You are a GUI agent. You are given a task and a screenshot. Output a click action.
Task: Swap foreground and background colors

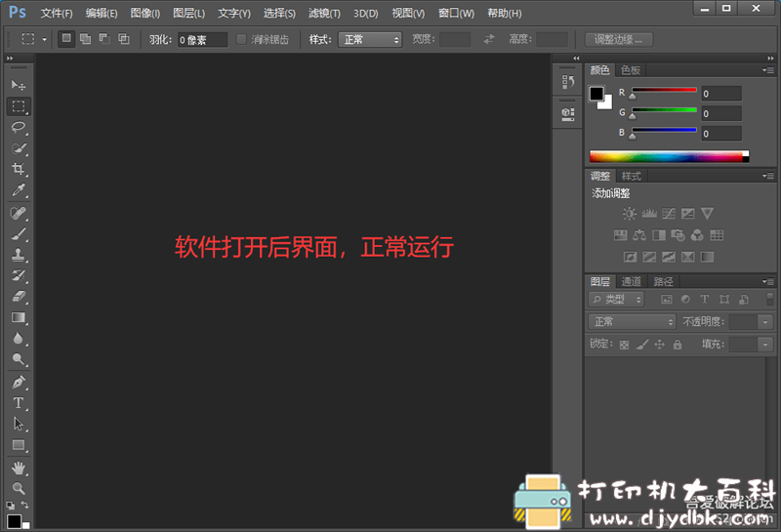25,505
